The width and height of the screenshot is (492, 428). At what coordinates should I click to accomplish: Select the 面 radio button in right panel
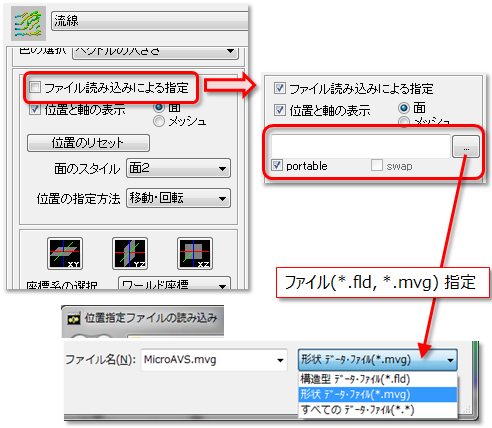tap(404, 108)
